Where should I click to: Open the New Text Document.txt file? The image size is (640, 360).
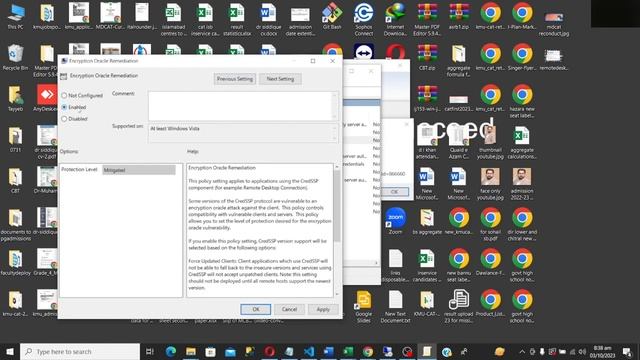pyautogui.click(x=395, y=307)
